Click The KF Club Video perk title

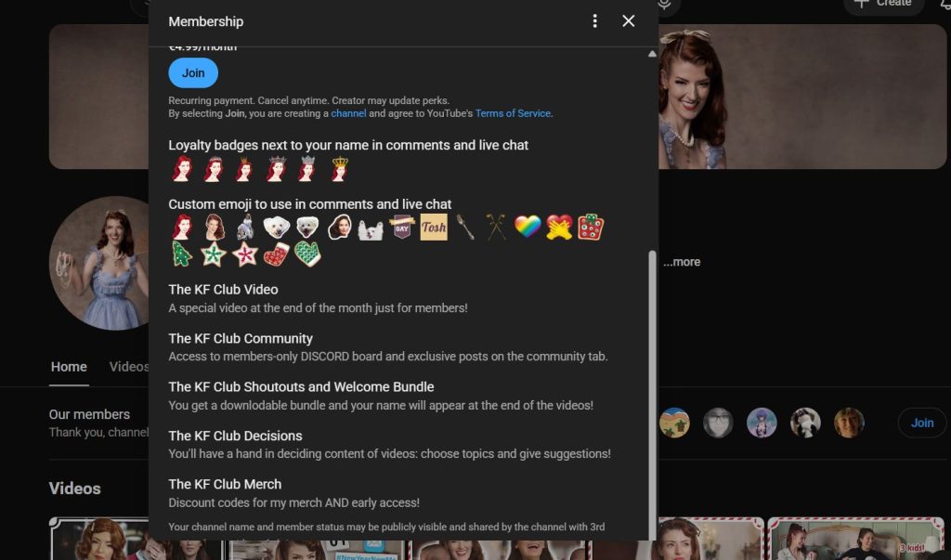223,290
